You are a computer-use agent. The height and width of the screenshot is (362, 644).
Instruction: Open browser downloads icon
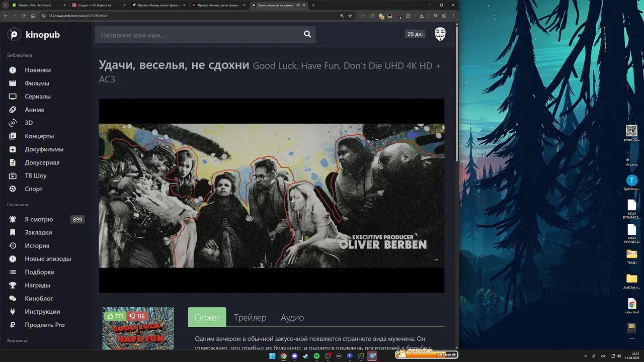422,16
